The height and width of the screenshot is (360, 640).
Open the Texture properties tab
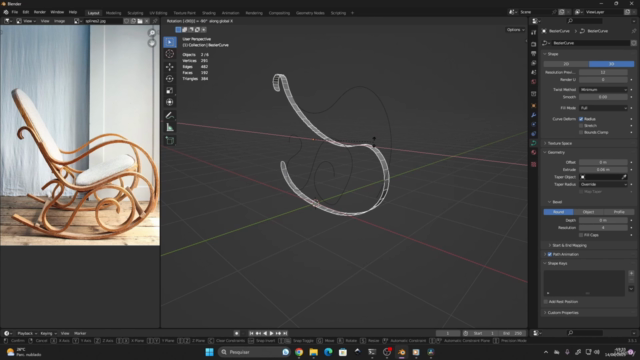click(x=533, y=164)
